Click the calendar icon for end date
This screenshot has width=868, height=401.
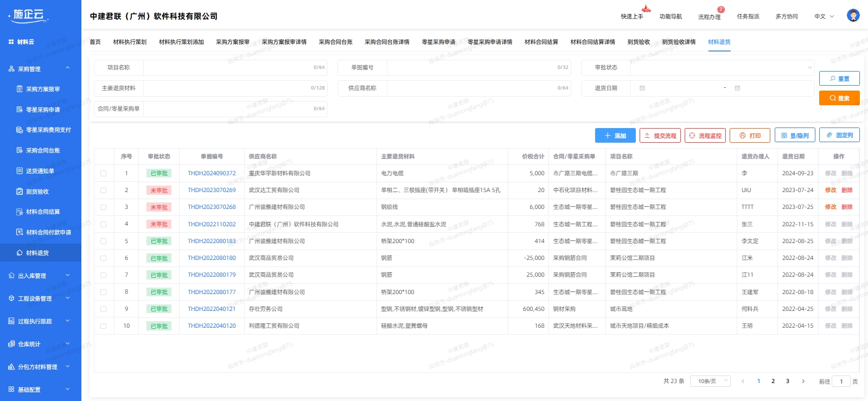(x=737, y=88)
